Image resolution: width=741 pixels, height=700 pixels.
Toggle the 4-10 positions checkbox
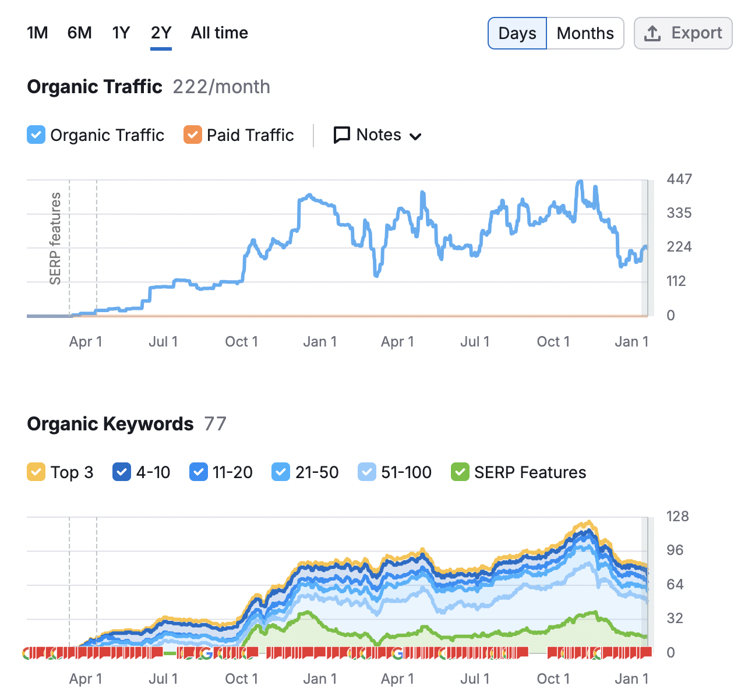pos(122,472)
